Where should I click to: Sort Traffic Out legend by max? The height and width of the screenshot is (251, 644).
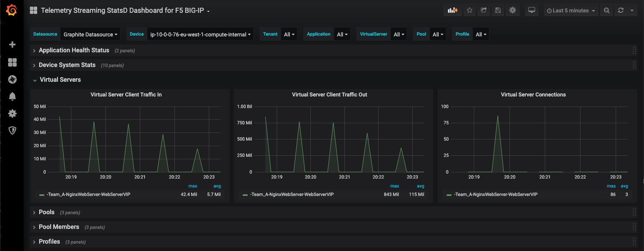pyautogui.click(x=394, y=186)
